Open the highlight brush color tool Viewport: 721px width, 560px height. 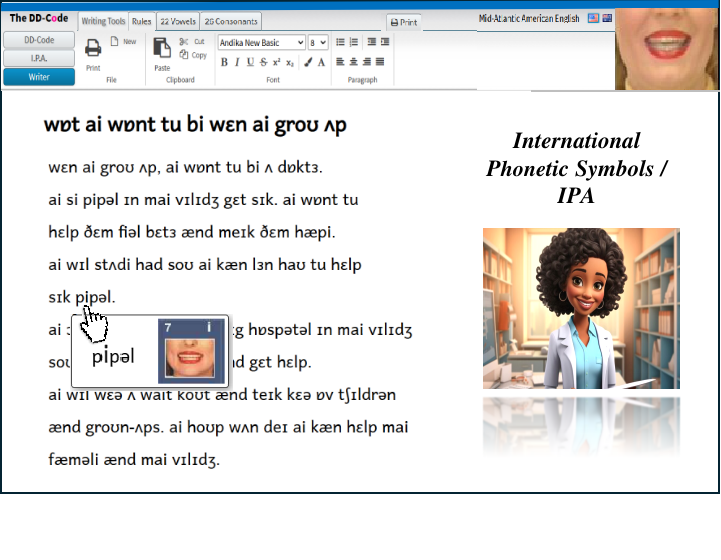[x=308, y=62]
